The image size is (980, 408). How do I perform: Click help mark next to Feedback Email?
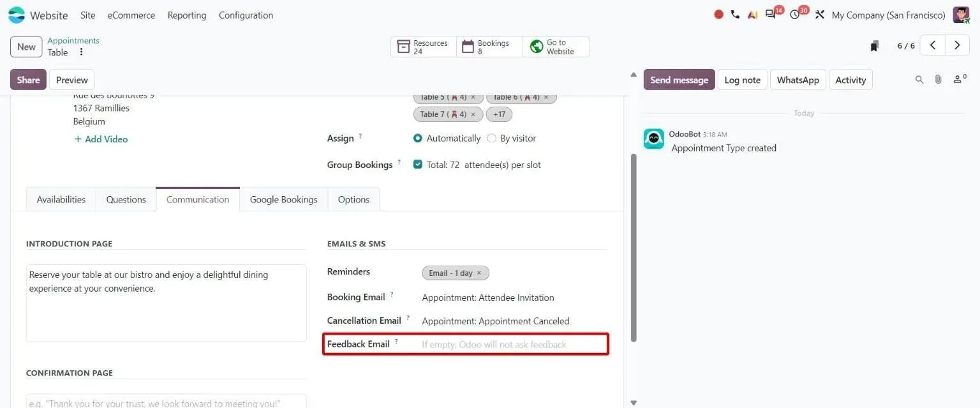[x=396, y=342]
